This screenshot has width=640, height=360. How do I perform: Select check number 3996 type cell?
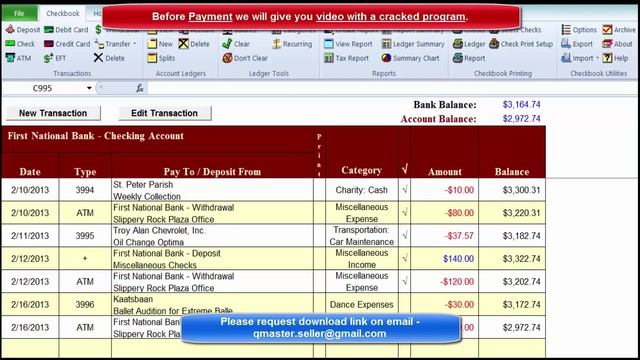(x=85, y=304)
